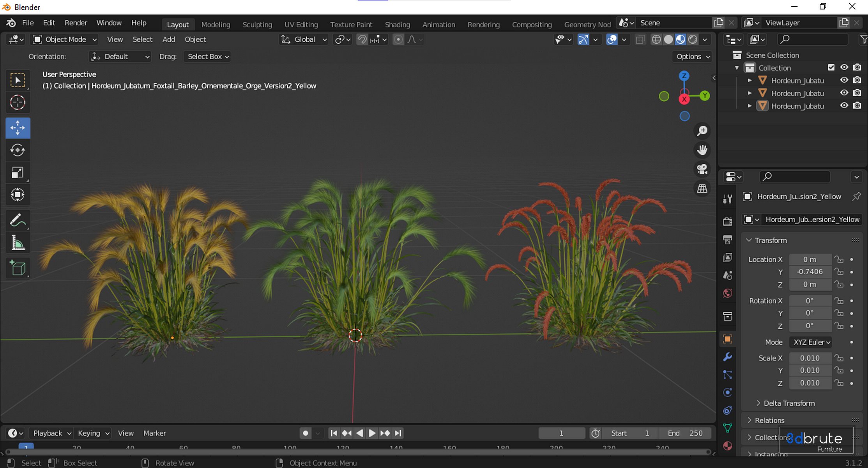Click the 3D Cursor tool
The image size is (868, 468).
[x=18, y=103]
